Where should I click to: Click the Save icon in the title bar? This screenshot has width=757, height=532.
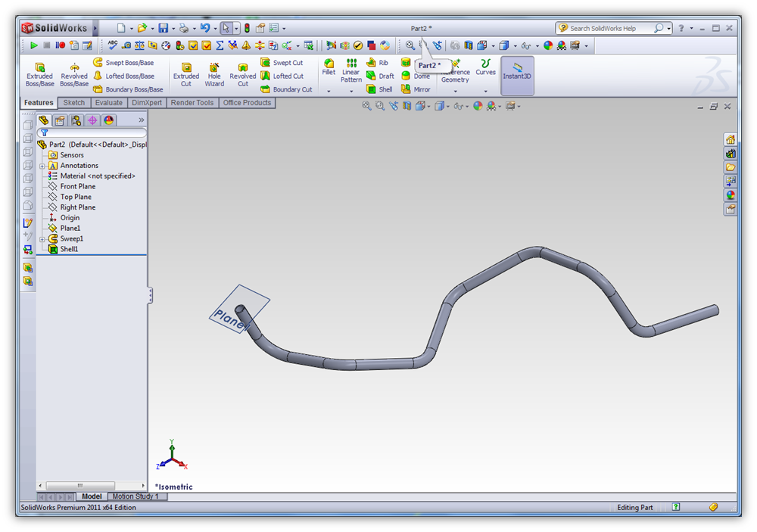click(x=163, y=28)
